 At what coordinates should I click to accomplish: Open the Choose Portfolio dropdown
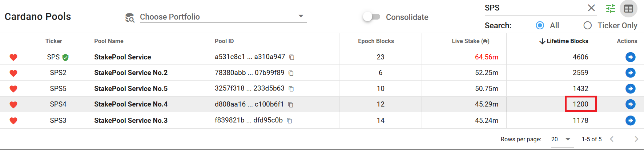[x=223, y=17]
